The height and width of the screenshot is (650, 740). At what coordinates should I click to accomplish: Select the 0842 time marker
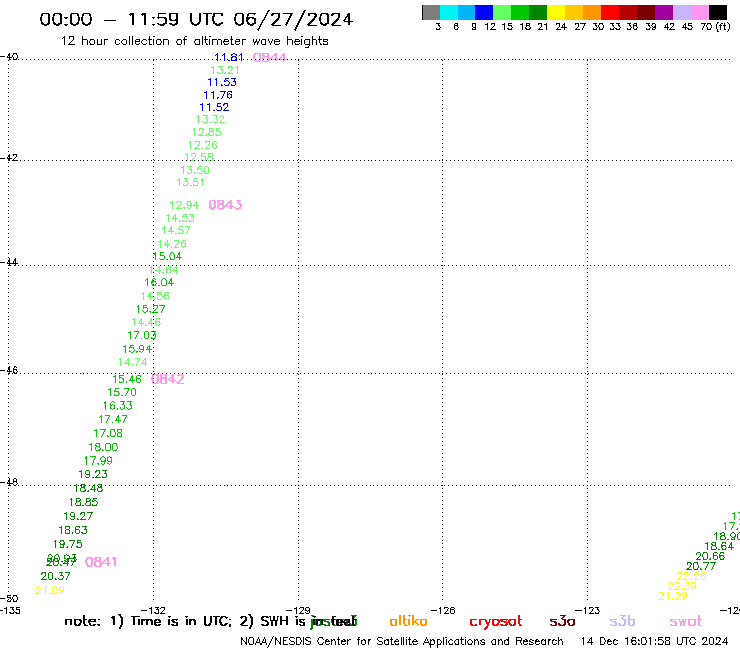pos(168,379)
